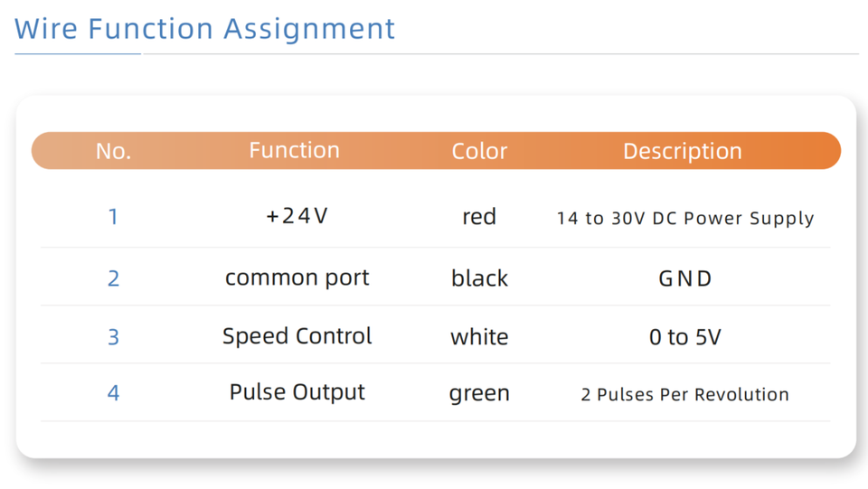
Task: Select '14 to 30V DC Power Supply' text
Action: 685,219
